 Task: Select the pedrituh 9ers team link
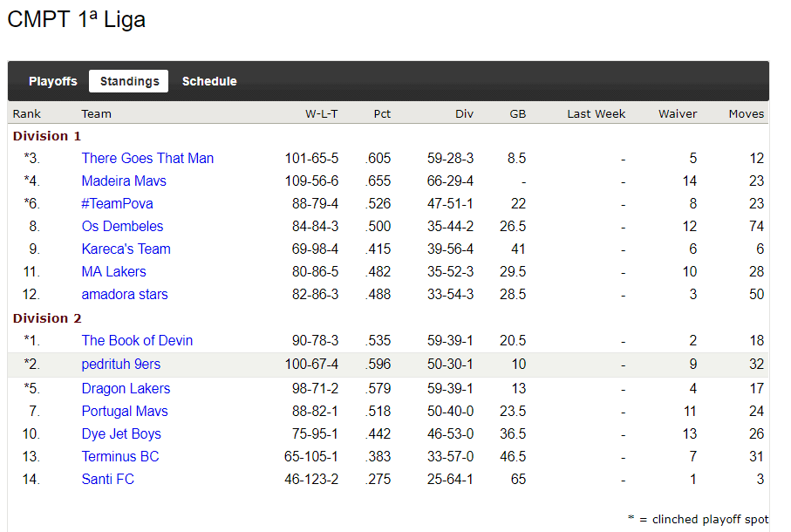121,364
